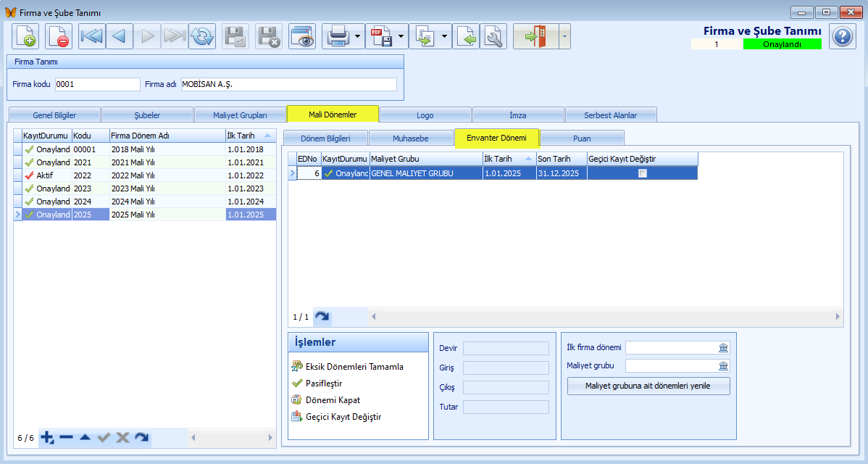The width and height of the screenshot is (868, 464).
Task: Select the 2024 Mali Yılı row
Action: [144, 202]
